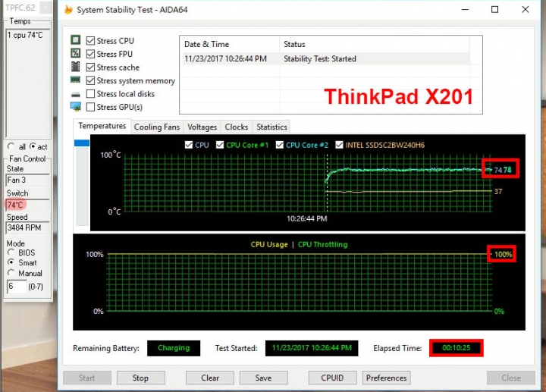546x392 pixels.
Task: Click the CPU Throttling graph label
Action: click(323, 244)
